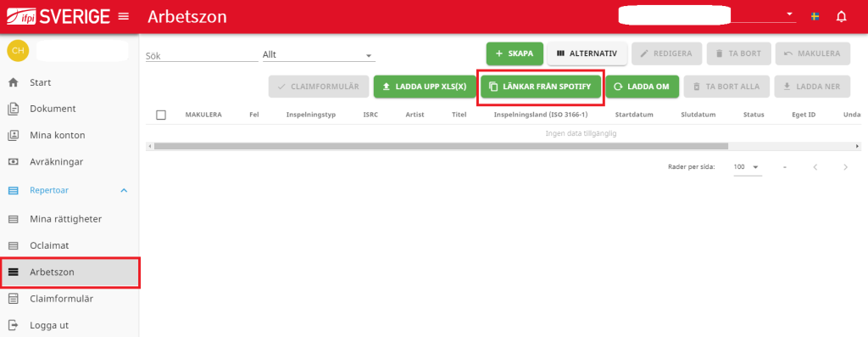This screenshot has height=337, width=868.
Task: Click the scrollbar left arrow
Action: click(x=149, y=146)
